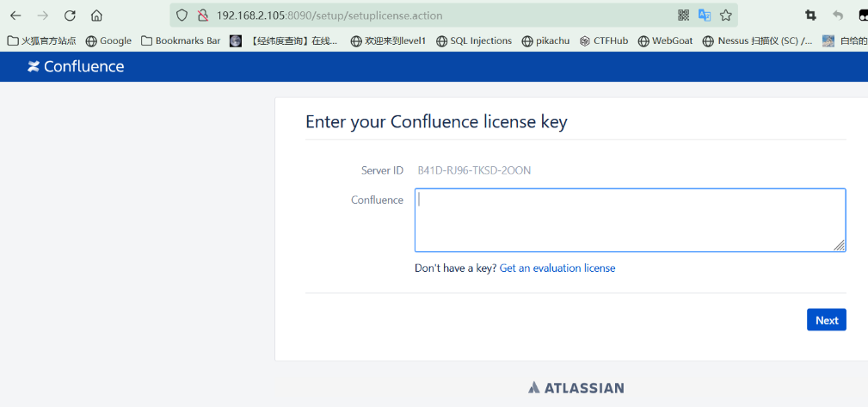Viewport: 868px width, 407px height.
Task: Click the browser back arrow
Action: pyautogui.click(x=15, y=15)
